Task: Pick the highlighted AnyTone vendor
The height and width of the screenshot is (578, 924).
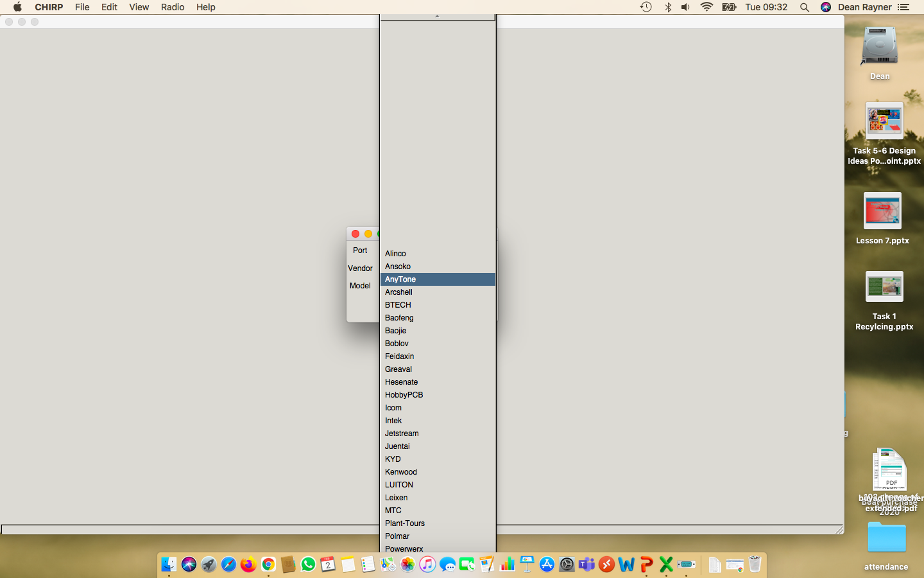Action: coord(438,279)
